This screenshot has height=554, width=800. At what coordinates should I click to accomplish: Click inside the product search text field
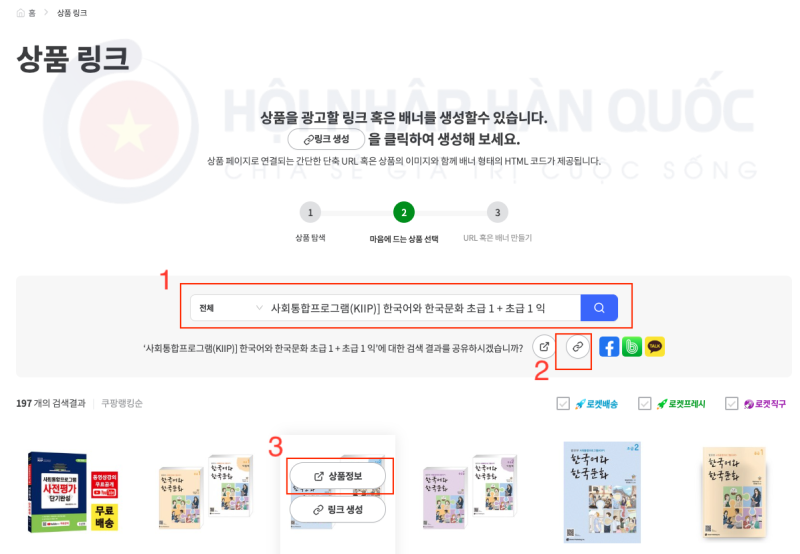[x=422, y=308]
